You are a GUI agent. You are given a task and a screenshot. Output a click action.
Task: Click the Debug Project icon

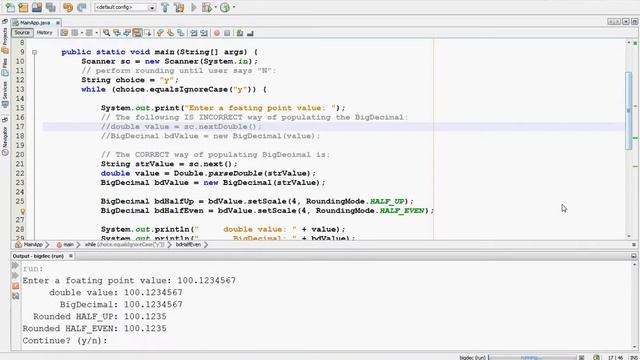click(207, 7)
